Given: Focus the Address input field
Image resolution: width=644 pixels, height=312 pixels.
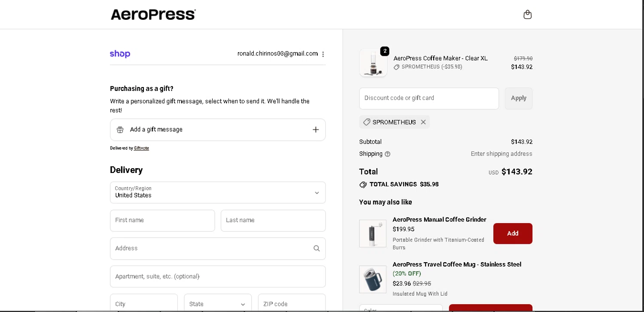Looking at the screenshot, I should (218, 248).
